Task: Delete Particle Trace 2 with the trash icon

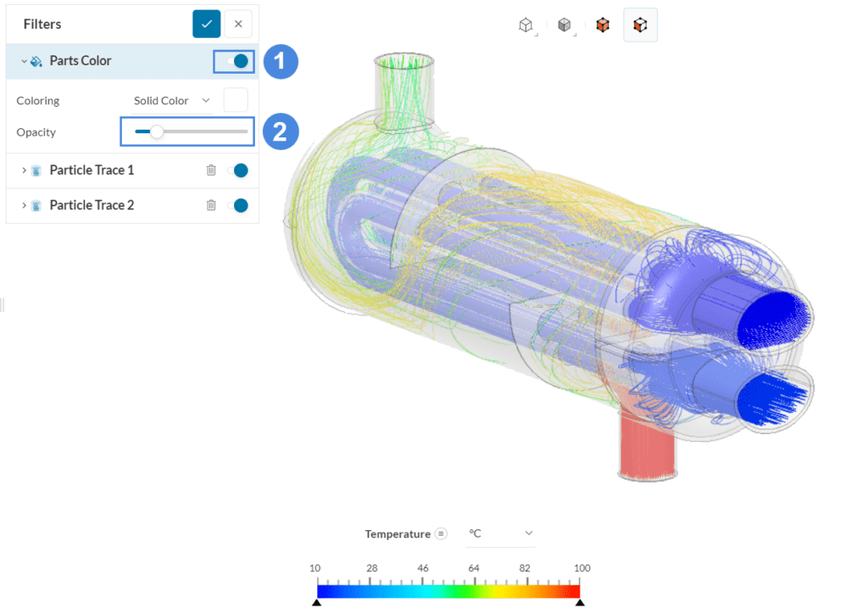Action: tap(211, 205)
